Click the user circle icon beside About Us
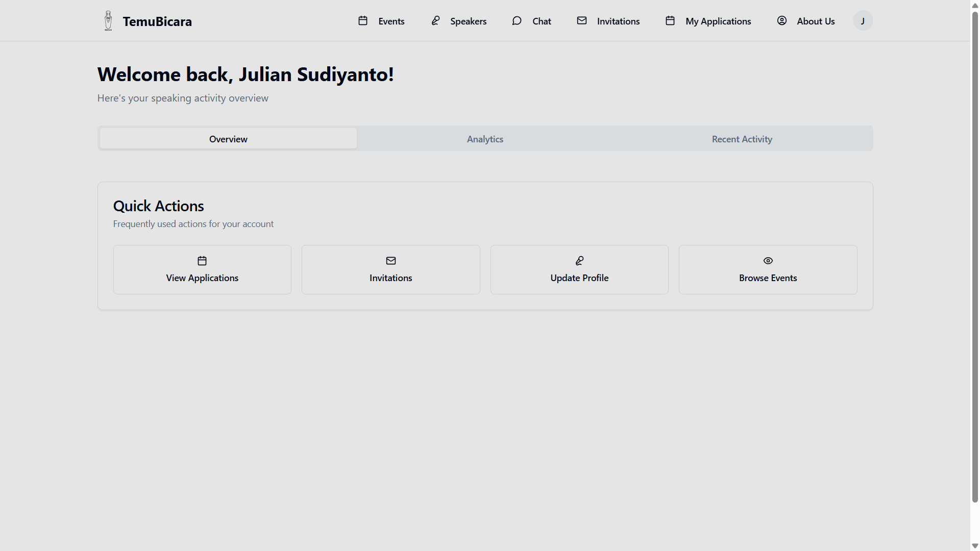 tap(781, 21)
